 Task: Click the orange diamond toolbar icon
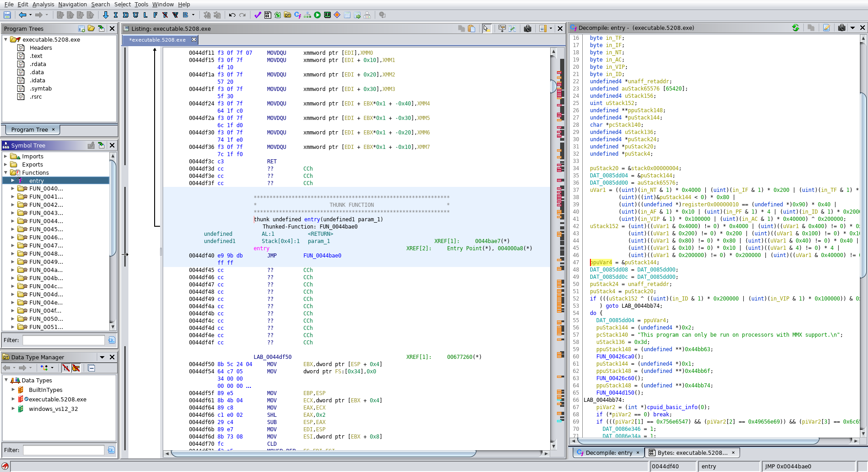click(x=337, y=15)
